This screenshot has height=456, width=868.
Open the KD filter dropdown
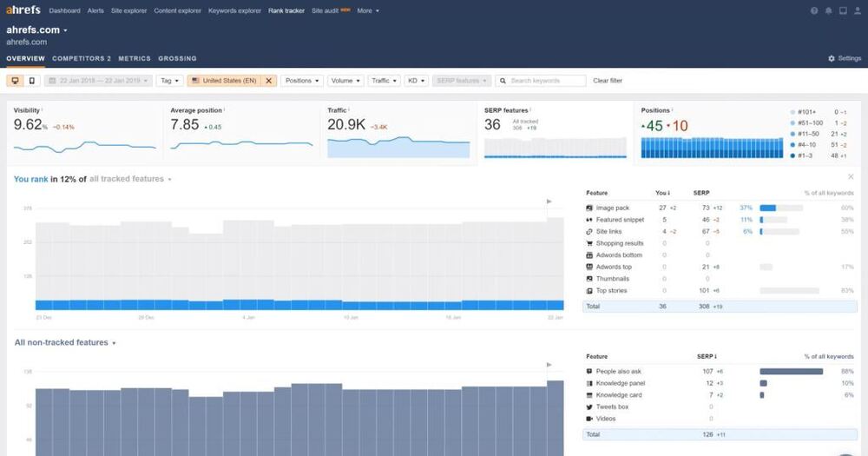point(416,81)
